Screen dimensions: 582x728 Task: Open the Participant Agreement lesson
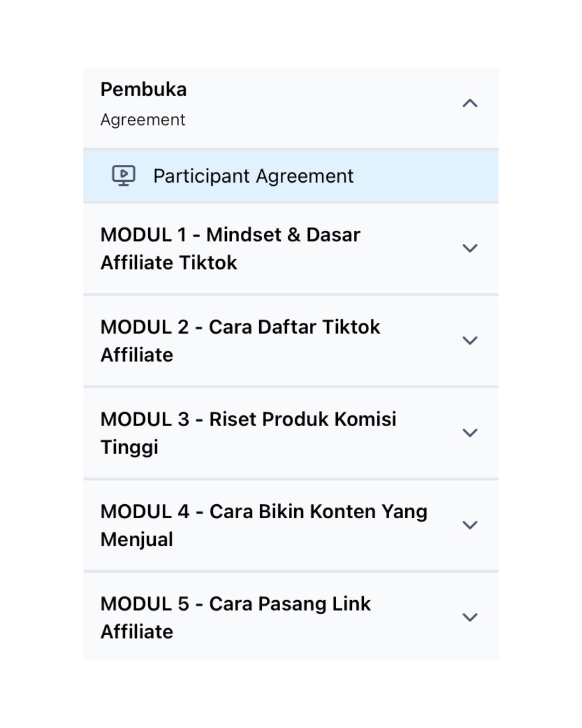tap(253, 176)
